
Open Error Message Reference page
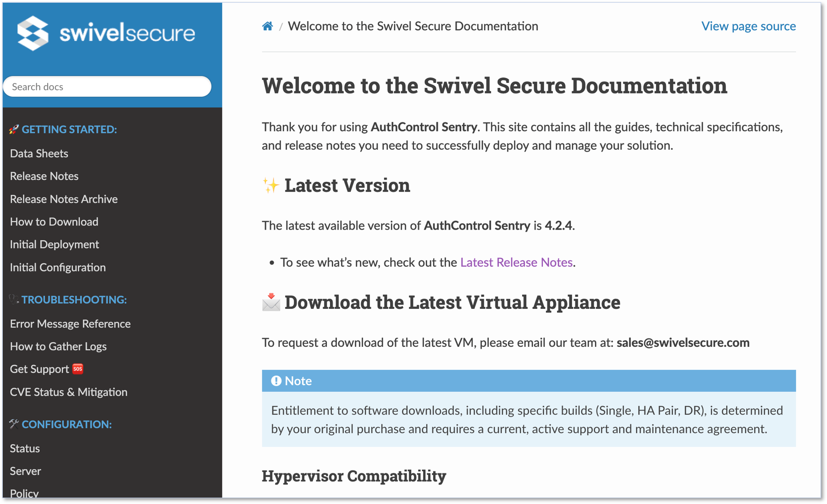coord(70,323)
